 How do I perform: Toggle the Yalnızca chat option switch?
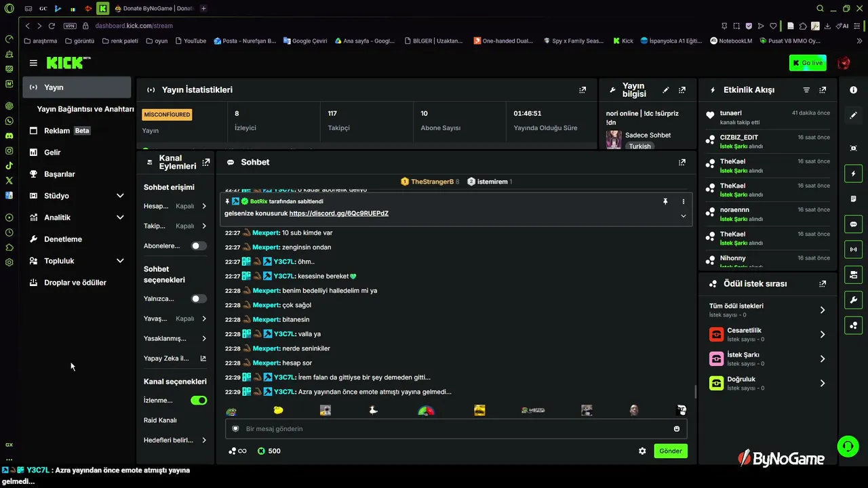199,298
